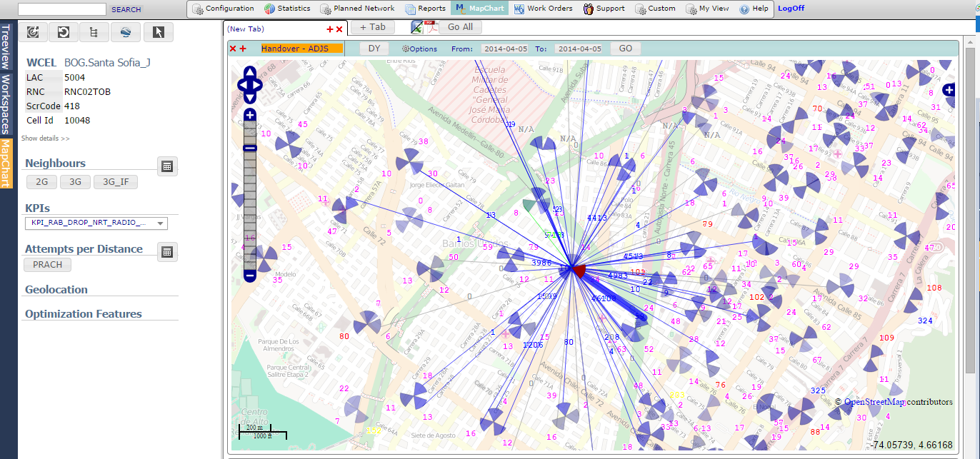Expand Show details for the cell
Viewport: 980px width, 459px height.
(46, 138)
